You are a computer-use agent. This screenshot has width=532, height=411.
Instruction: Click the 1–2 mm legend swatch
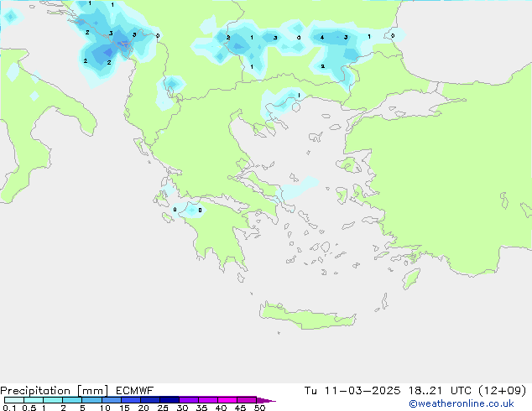tap(53, 400)
